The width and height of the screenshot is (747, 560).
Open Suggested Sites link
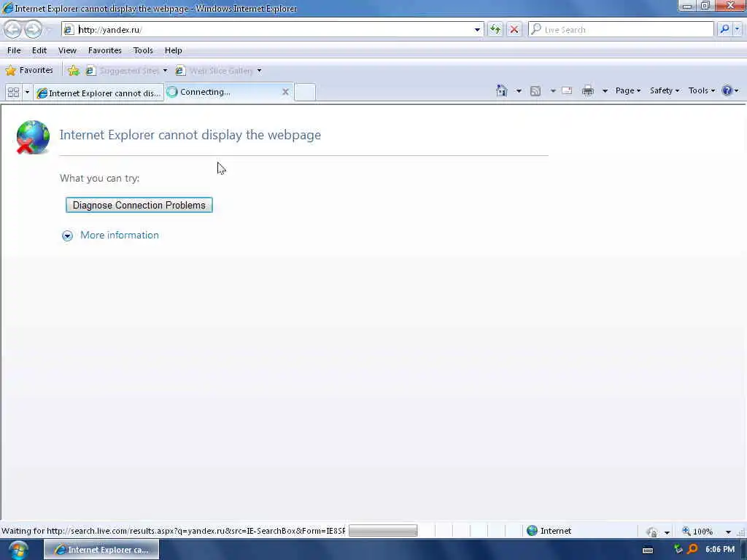coord(123,71)
